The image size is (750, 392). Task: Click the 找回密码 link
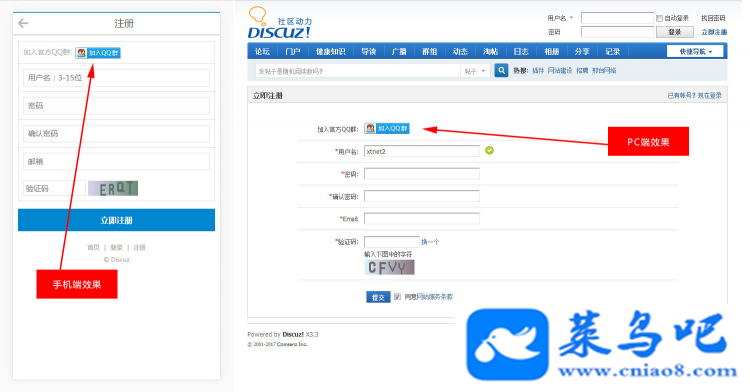(714, 18)
